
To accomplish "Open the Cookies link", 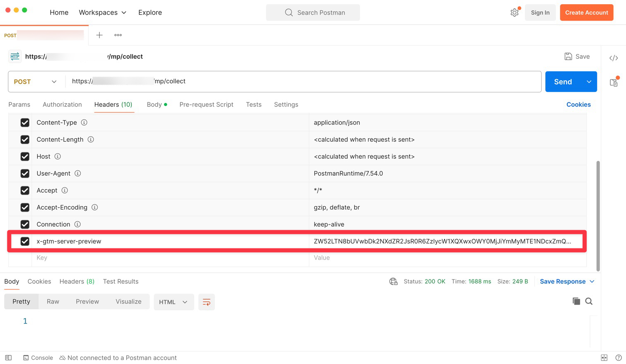I will tap(578, 104).
